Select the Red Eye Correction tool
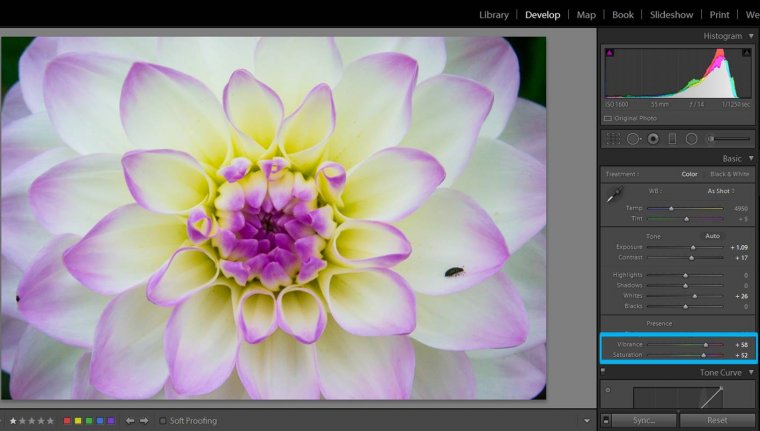 click(x=653, y=139)
